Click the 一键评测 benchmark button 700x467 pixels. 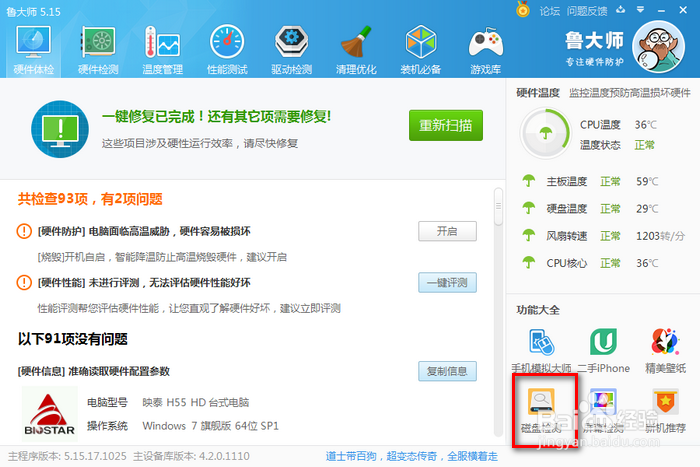pos(447,283)
